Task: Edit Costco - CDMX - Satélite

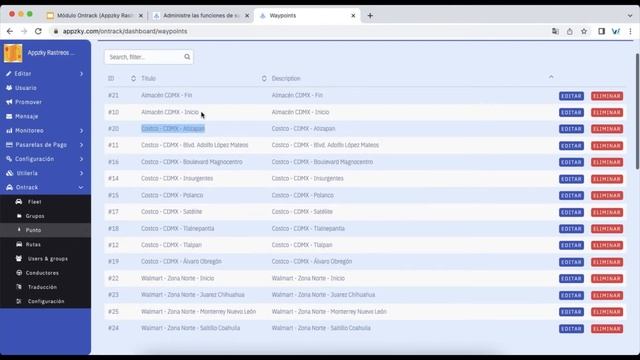Action: click(x=571, y=212)
